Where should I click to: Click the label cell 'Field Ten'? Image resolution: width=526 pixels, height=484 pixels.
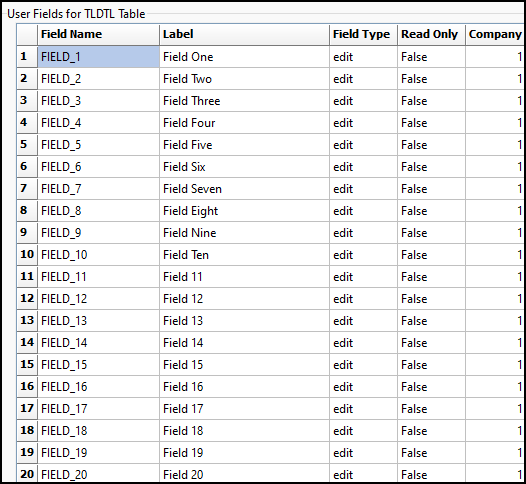[245, 255]
